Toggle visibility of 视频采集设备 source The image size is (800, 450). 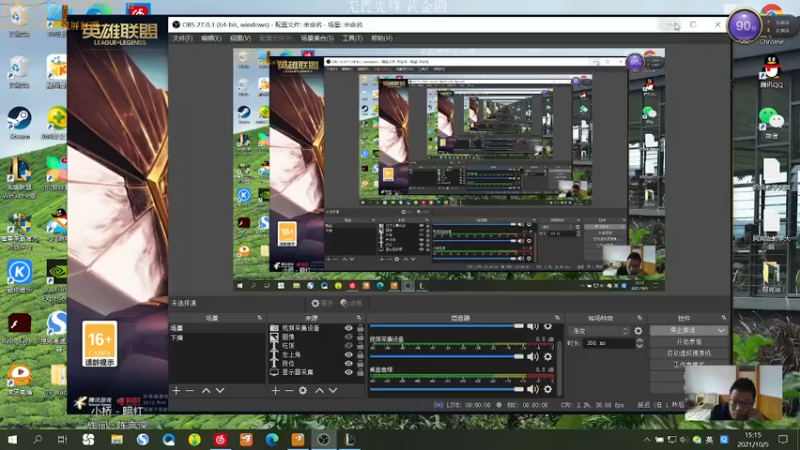(x=348, y=328)
